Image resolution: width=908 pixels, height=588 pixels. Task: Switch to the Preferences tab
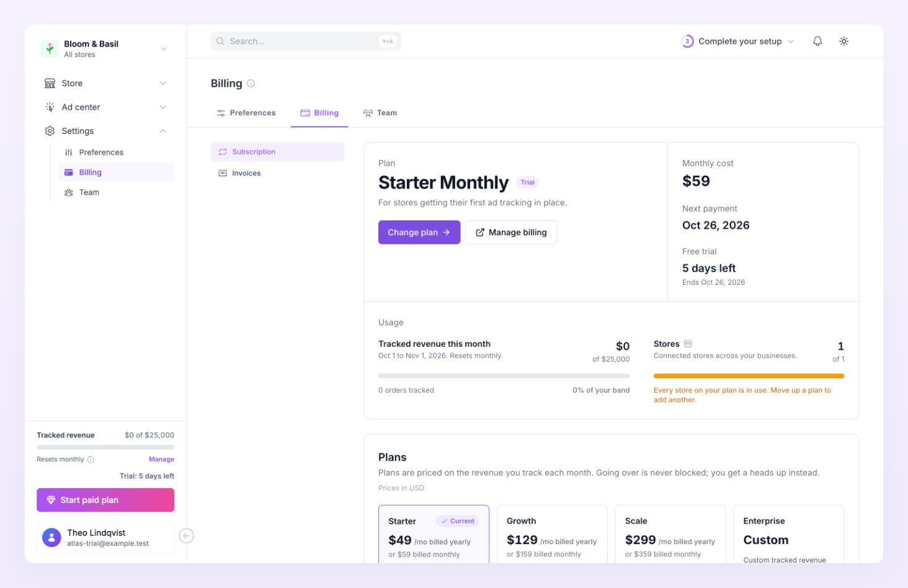[246, 113]
